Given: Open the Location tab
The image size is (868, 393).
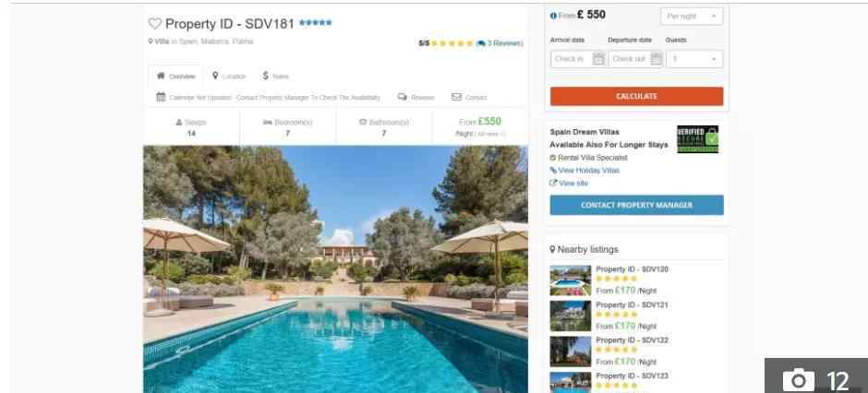Looking at the screenshot, I should pos(229,76).
